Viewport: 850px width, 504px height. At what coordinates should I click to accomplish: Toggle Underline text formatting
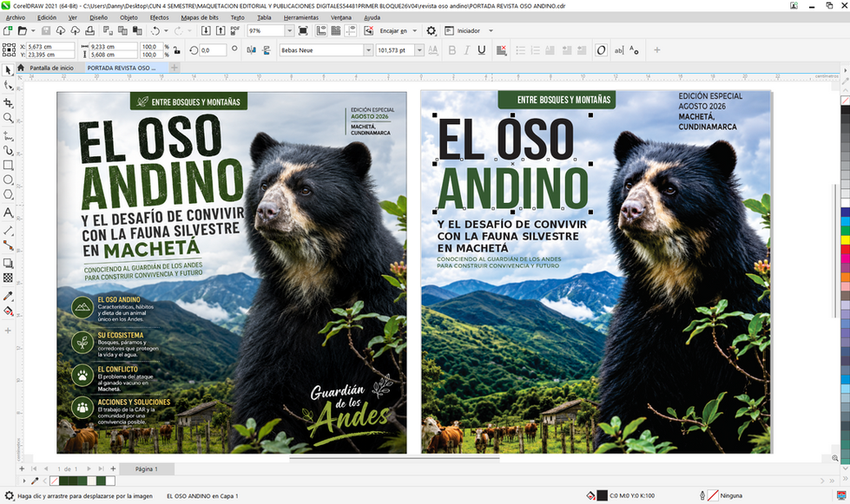point(481,49)
